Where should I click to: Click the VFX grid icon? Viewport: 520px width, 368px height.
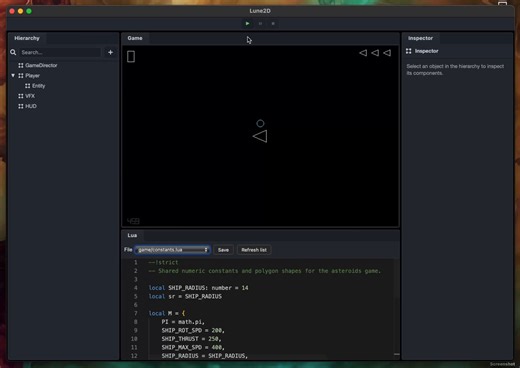pos(21,96)
